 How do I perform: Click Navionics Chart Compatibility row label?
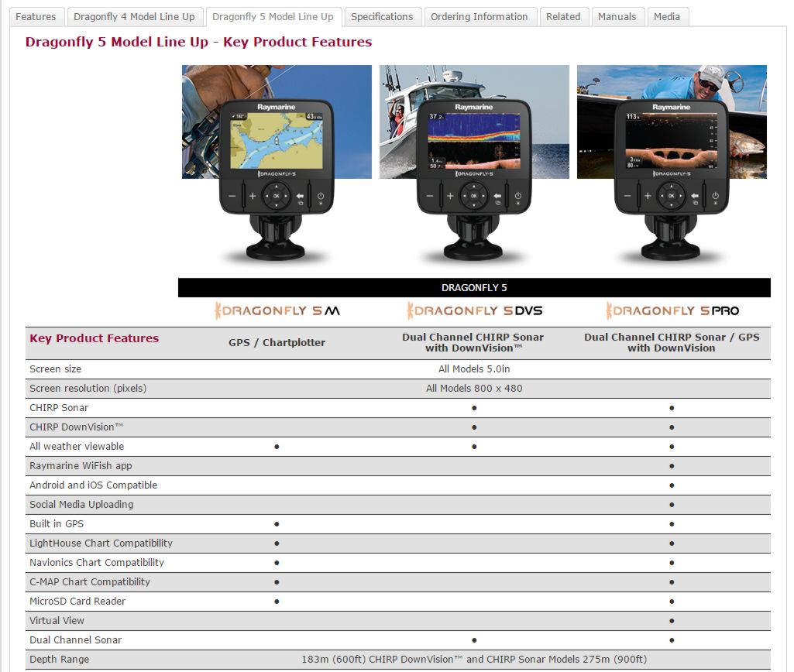(x=97, y=562)
